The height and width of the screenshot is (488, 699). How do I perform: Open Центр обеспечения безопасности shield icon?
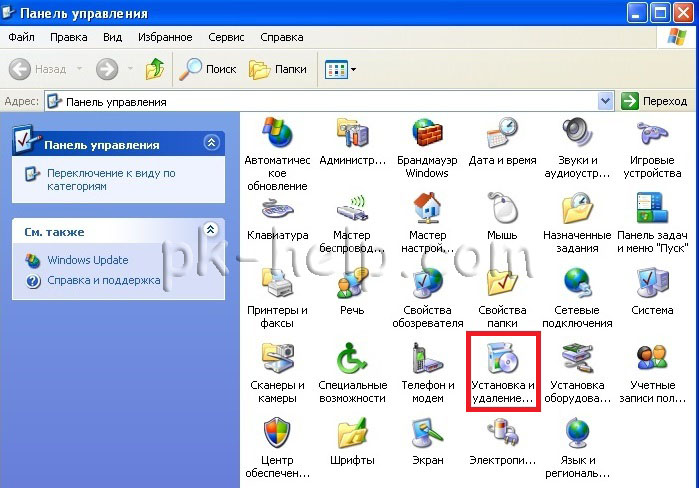click(x=277, y=432)
